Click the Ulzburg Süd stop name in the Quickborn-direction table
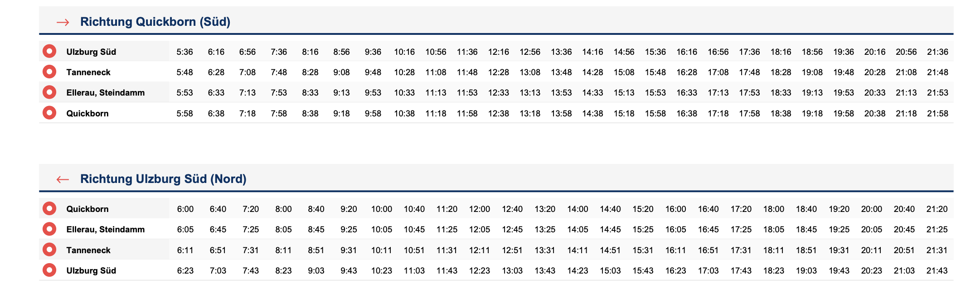The height and width of the screenshot is (298, 980). pos(91,52)
